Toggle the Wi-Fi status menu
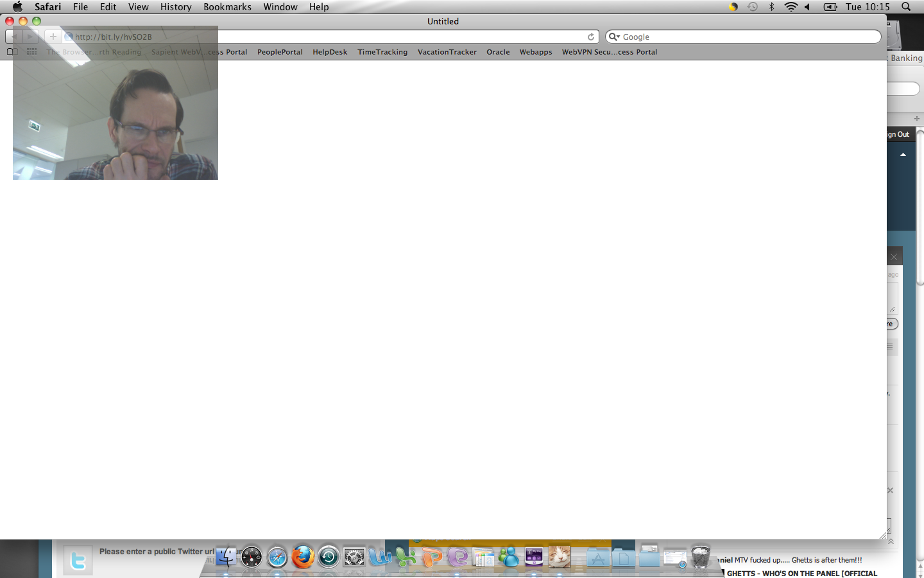 pyautogui.click(x=791, y=7)
